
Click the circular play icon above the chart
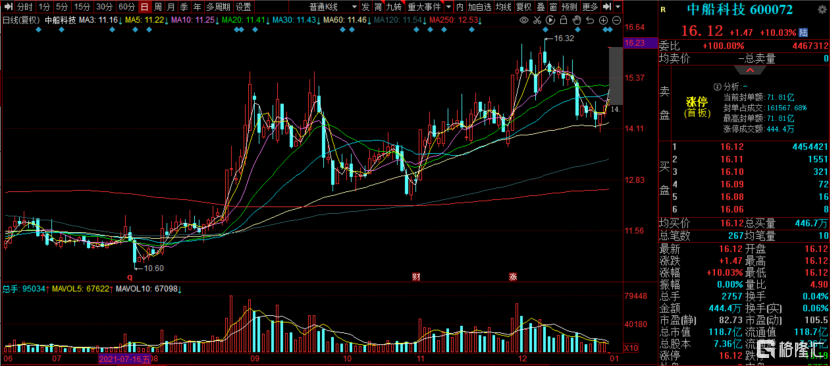(x=550, y=20)
